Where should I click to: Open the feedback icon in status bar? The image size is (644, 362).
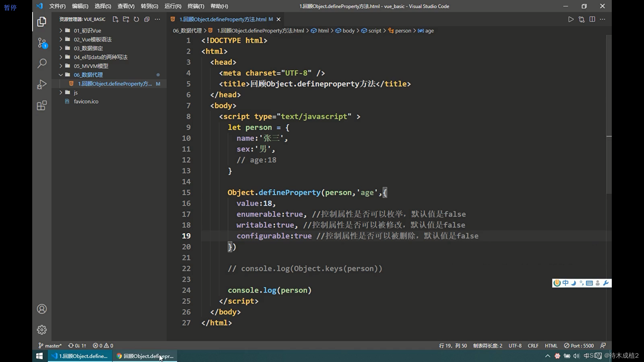[x=603, y=346]
